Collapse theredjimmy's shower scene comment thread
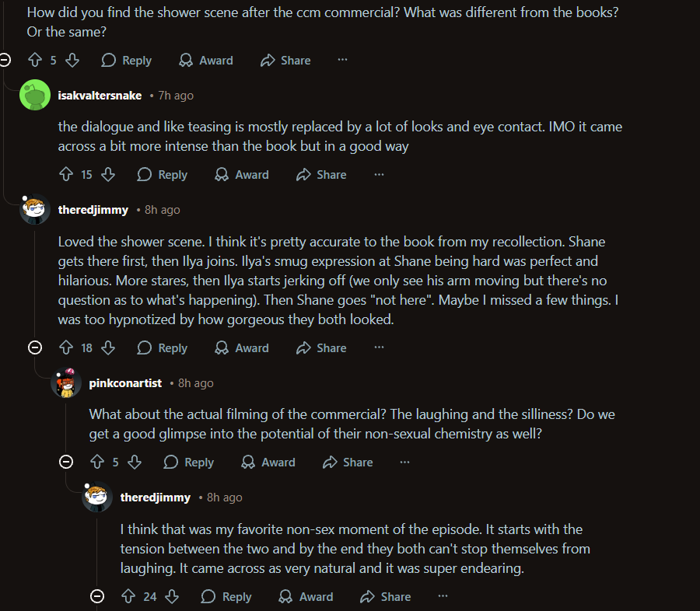700x611 pixels. click(x=35, y=348)
